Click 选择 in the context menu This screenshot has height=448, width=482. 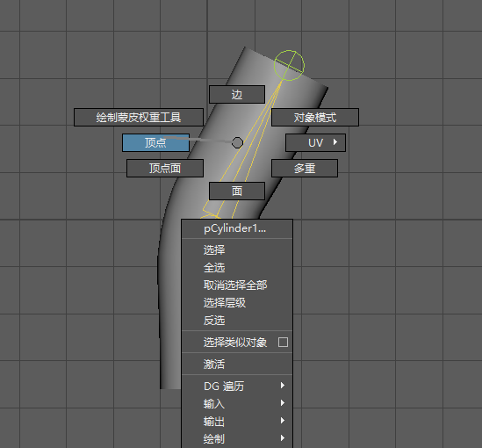point(237,250)
